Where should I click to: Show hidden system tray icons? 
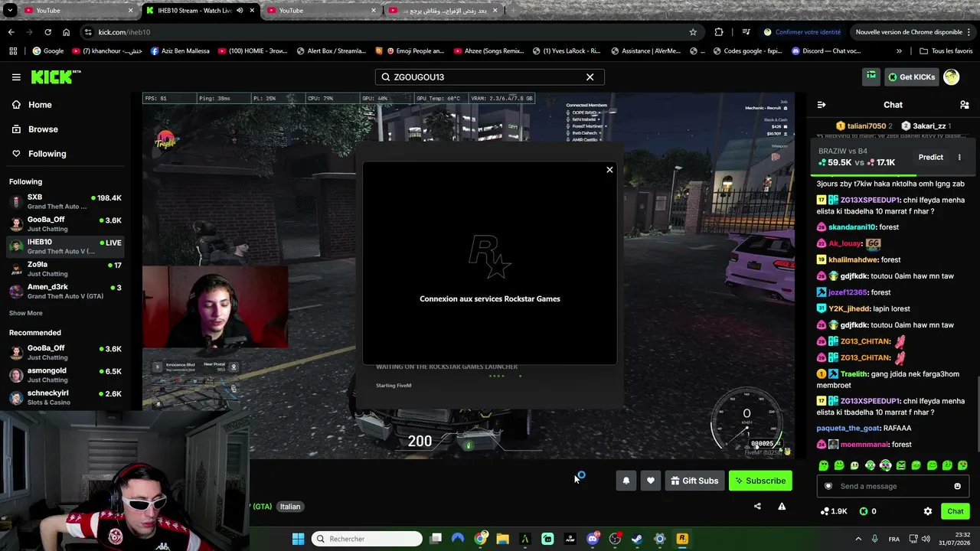(x=857, y=539)
